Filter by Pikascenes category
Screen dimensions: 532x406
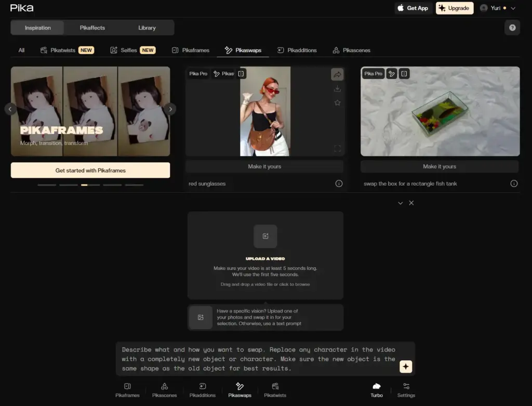click(351, 50)
